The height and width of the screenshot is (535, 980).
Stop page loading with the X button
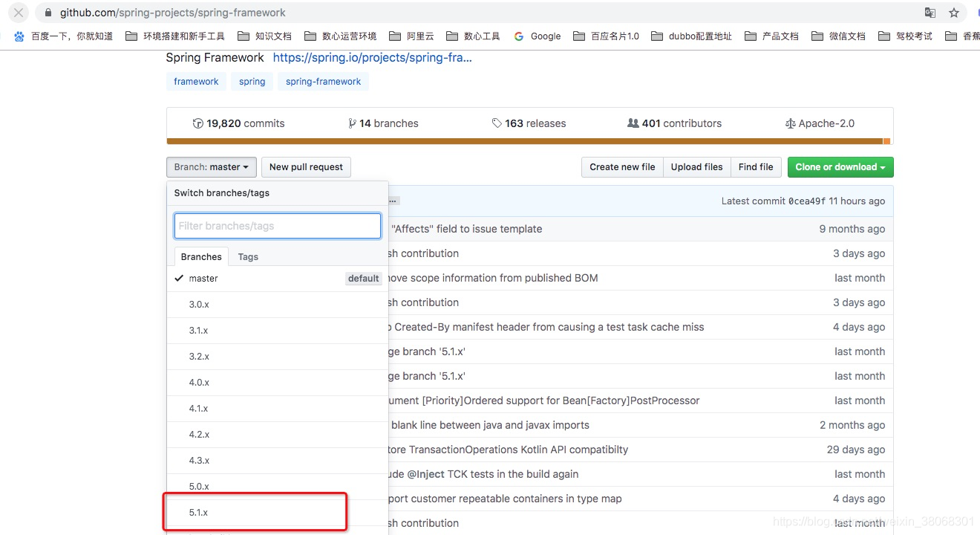point(19,13)
